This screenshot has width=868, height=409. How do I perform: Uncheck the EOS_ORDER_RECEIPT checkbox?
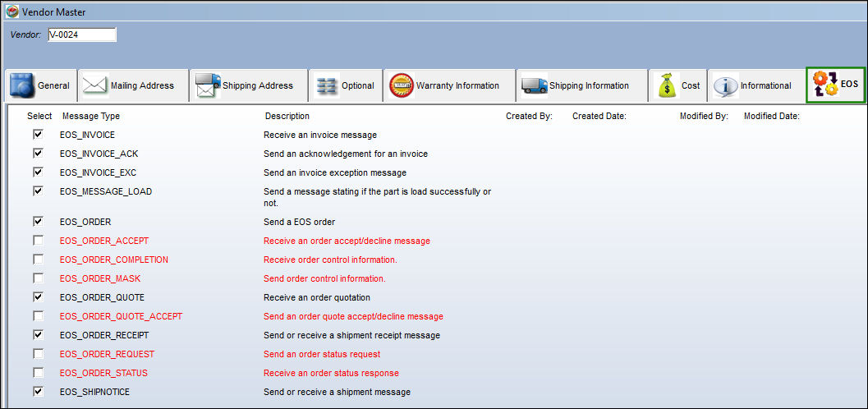pyautogui.click(x=39, y=335)
